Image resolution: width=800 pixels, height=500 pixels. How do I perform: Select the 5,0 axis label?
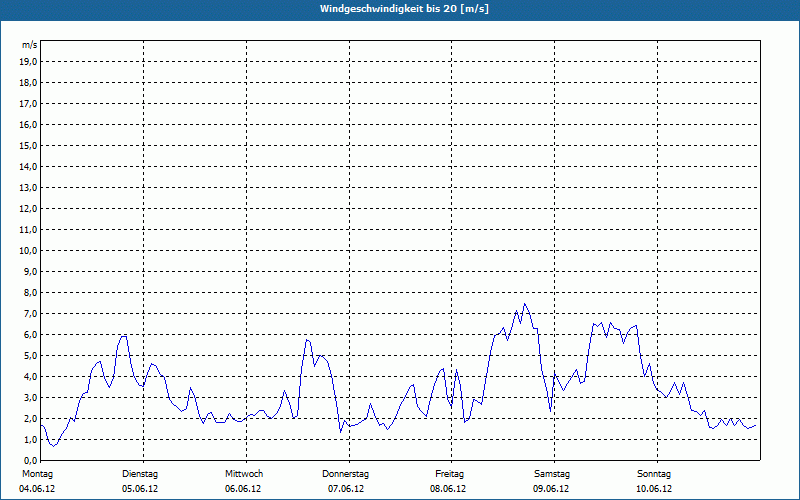click(30, 356)
